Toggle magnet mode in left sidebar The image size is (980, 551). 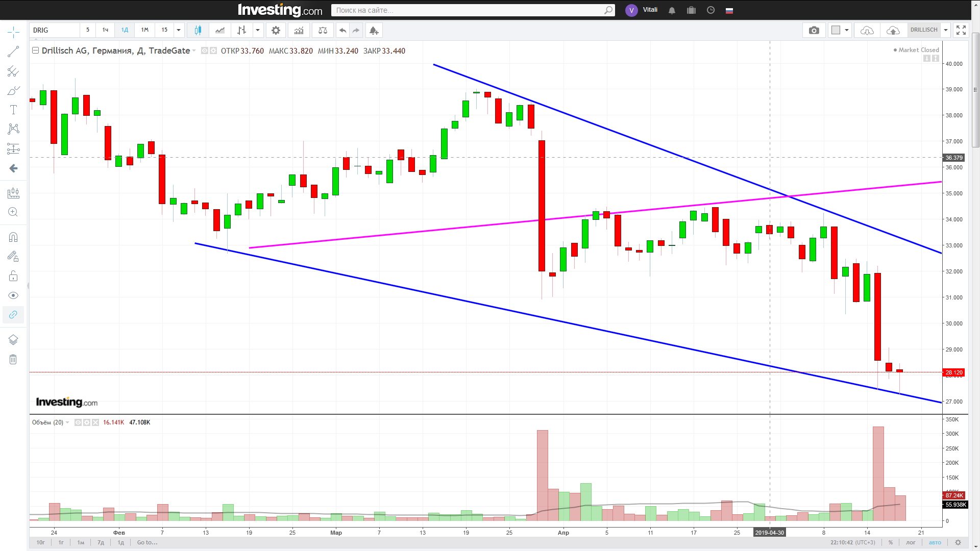click(x=13, y=237)
